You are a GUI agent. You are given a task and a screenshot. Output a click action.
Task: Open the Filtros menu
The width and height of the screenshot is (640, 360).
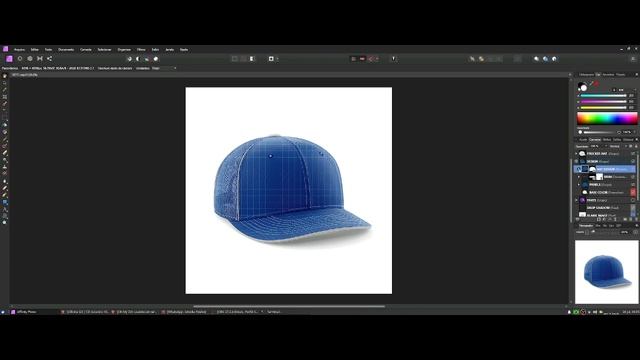coord(141,50)
